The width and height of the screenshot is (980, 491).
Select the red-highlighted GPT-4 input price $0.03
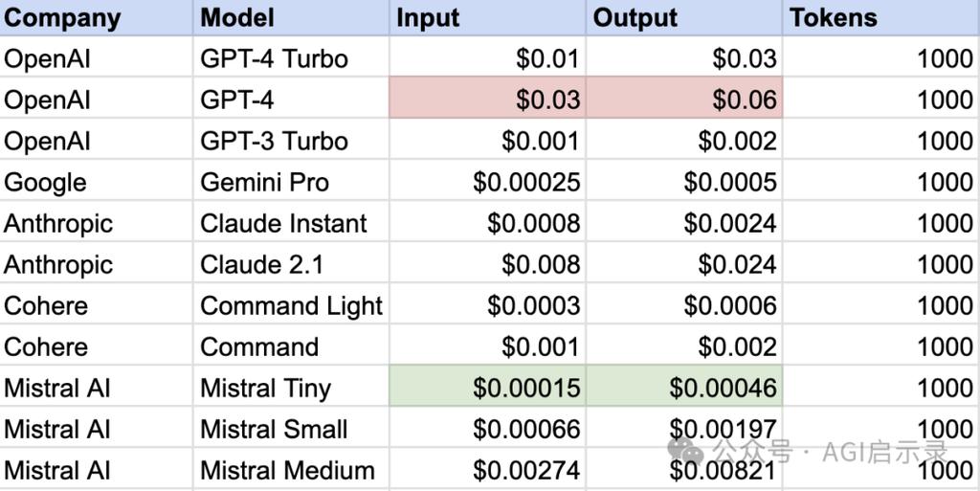tap(487, 98)
